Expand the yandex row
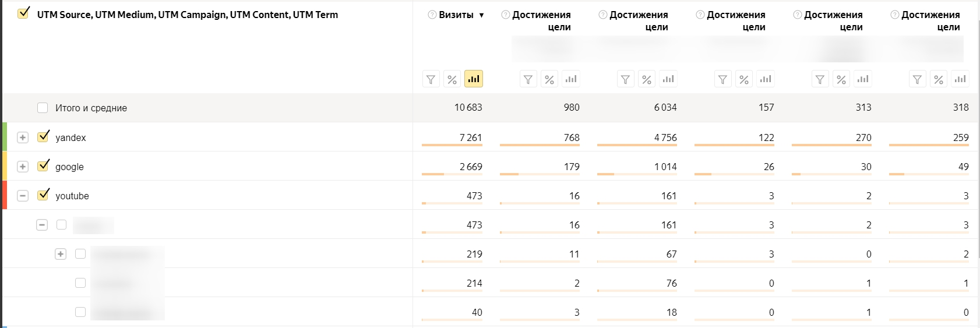 23,137
